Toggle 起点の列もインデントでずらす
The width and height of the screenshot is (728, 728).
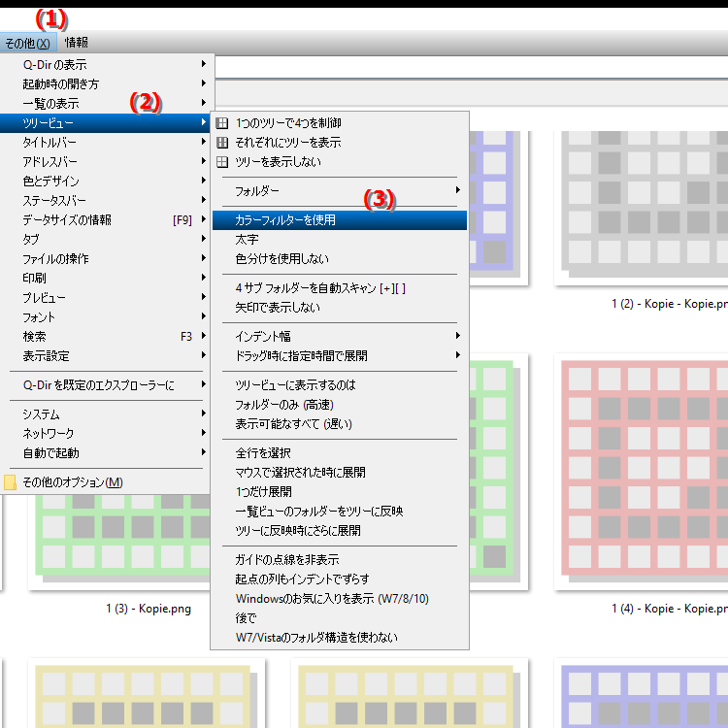[340, 579]
